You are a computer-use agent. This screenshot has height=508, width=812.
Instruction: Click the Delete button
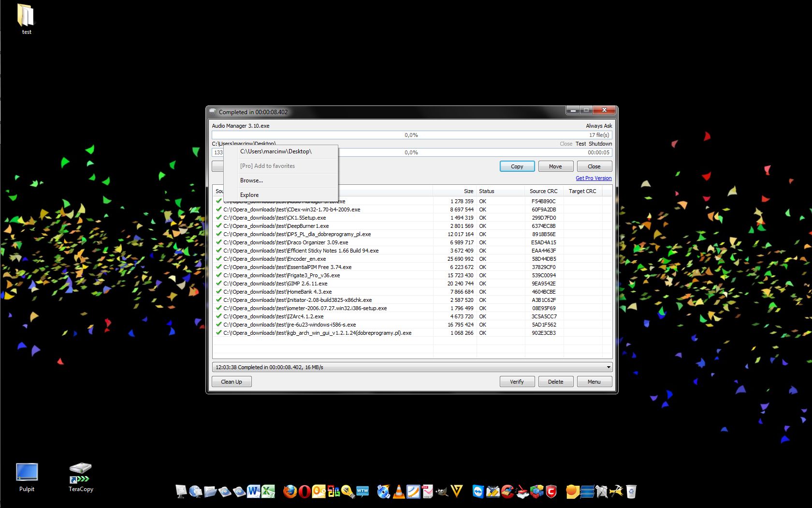point(556,382)
